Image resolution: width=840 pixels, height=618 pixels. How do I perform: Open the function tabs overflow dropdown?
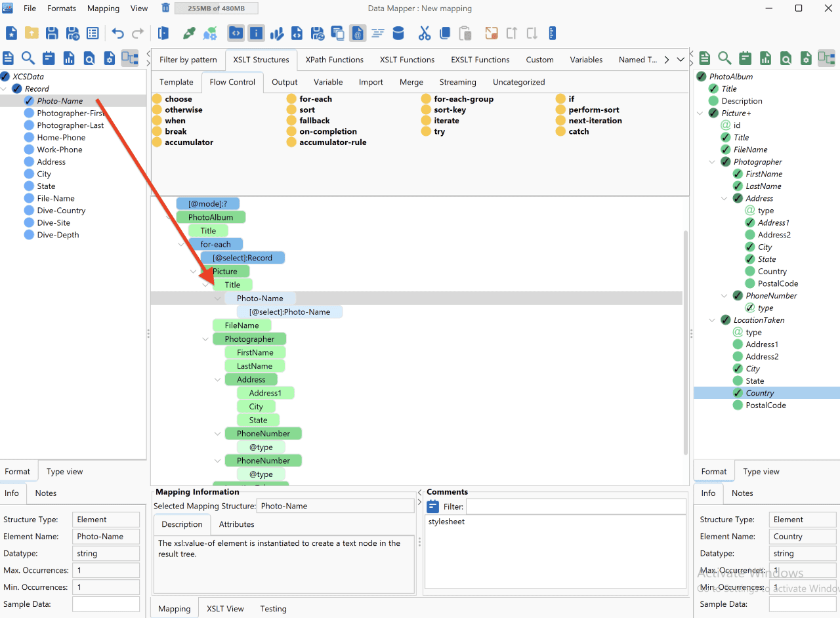681,60
